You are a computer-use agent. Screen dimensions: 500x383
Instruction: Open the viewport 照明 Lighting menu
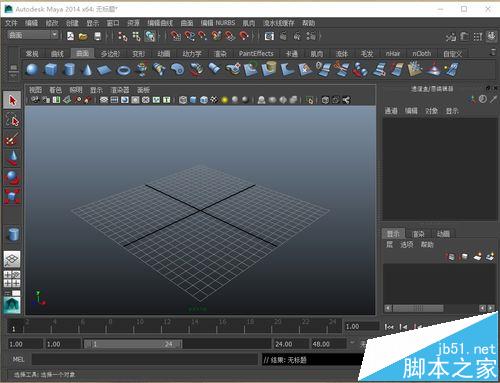[x=76, y=90]
